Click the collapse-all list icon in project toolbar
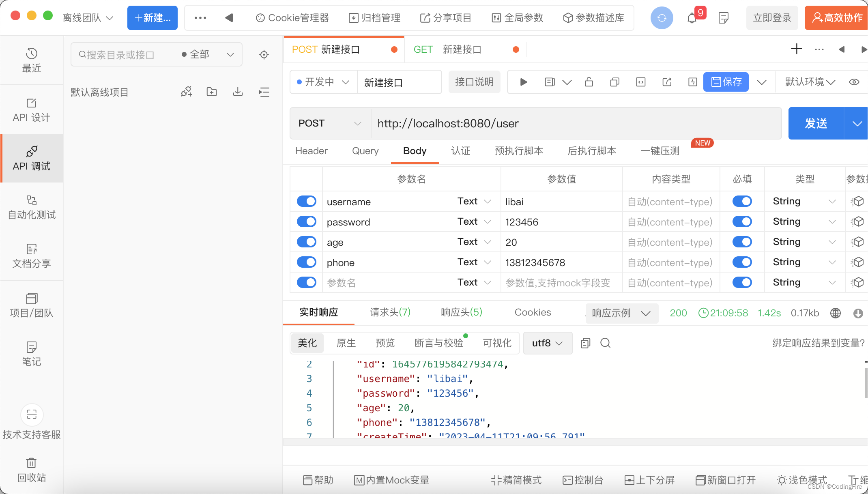This screenshot has height=494, width=868. click(x=264, y=92)
